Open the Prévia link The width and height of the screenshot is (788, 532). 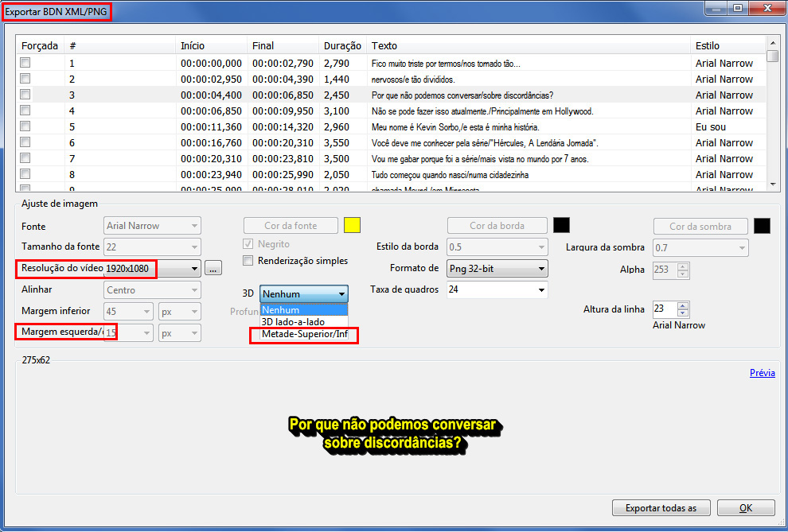(762, 373)
